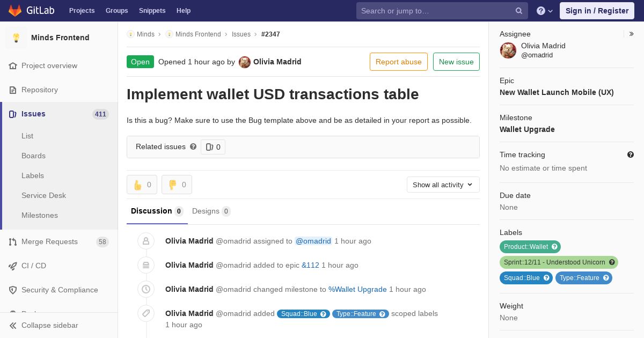
Task: Open Projects in top navigation
Action: pyautogui.click(x=82, y=11)
